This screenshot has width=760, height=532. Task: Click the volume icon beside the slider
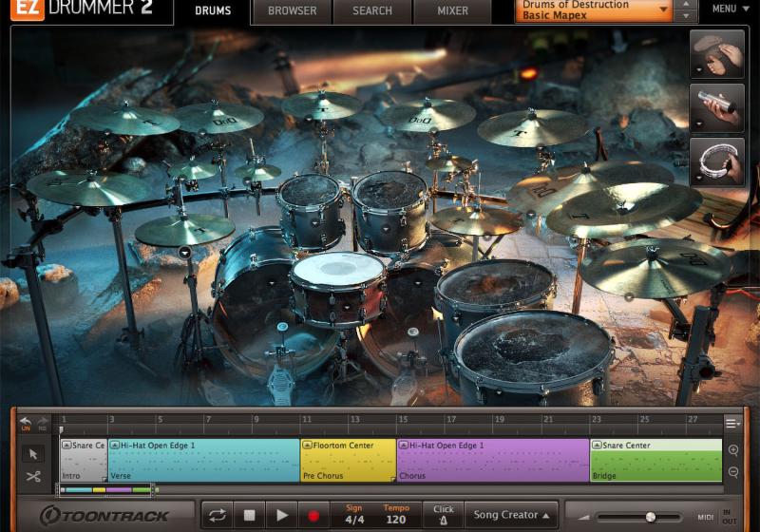[584, 518]
